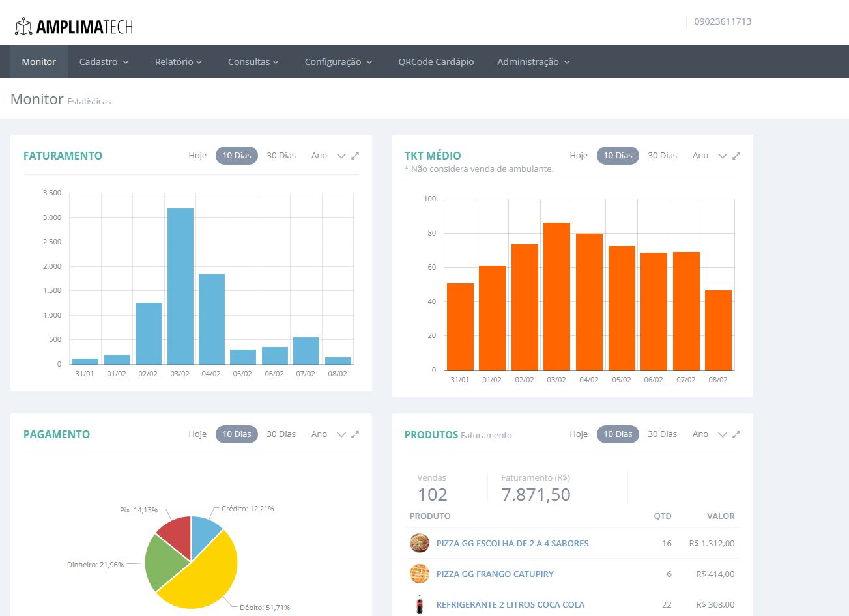Image resolution: width=849 pixels, height=616 pixels.
Task: Select Ano in Produtos panel
Action: [700, 434]
